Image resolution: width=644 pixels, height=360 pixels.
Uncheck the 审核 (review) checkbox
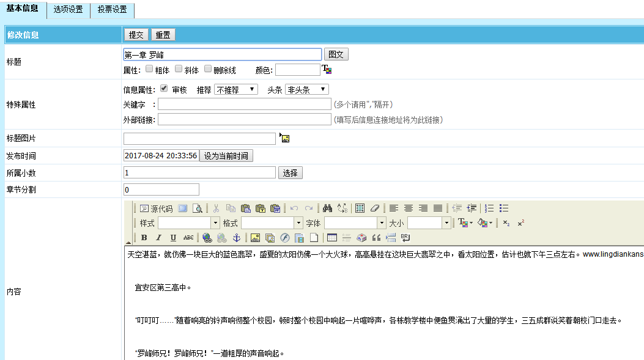point(164,89)
